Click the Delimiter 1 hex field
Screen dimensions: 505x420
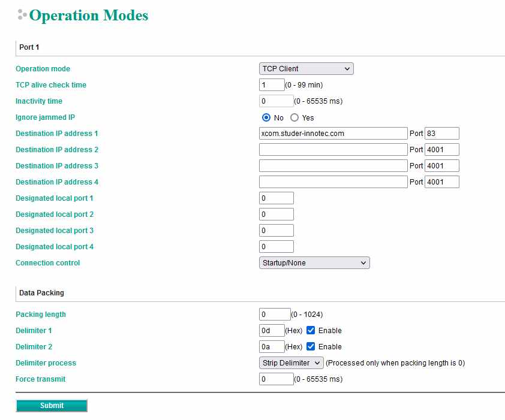(272, 331)
